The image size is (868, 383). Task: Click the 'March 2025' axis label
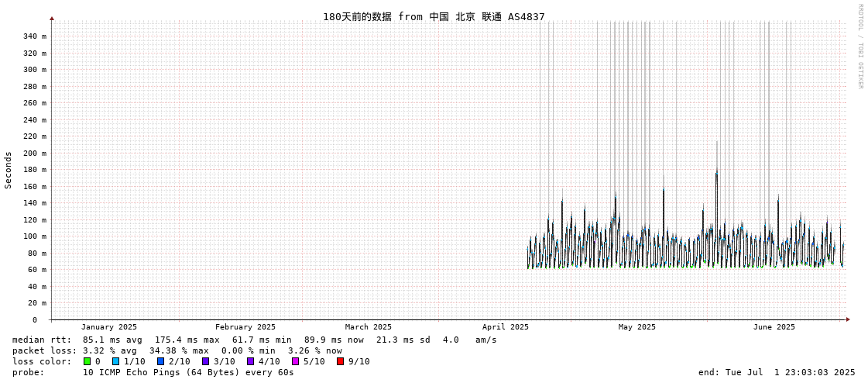(x=368, y=327)
